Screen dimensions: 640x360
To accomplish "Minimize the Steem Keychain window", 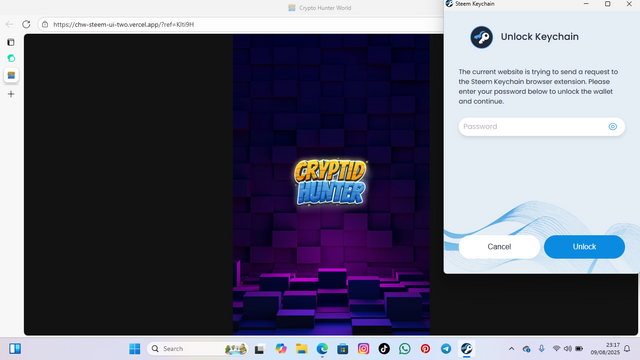I will point(586,4).
